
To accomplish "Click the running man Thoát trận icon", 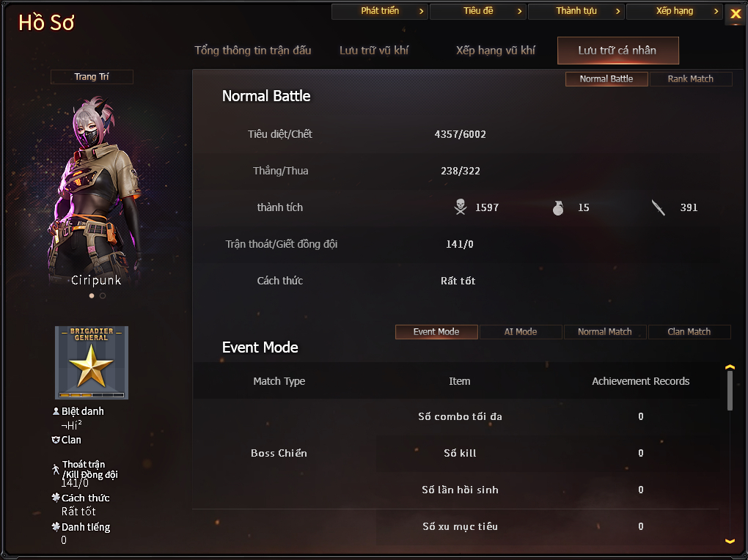I will point(55,469).
